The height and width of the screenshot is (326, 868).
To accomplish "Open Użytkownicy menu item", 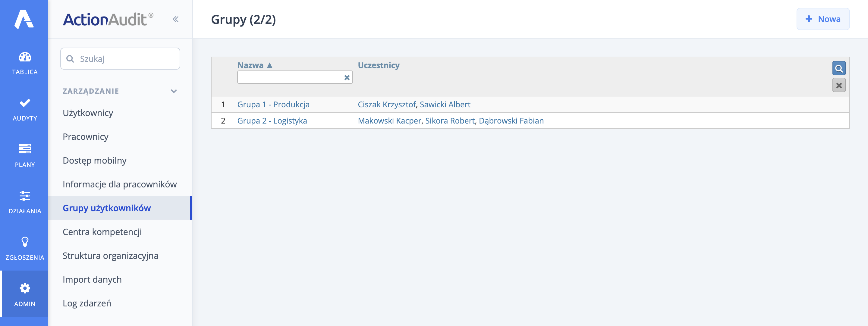I will pos(88,113).
